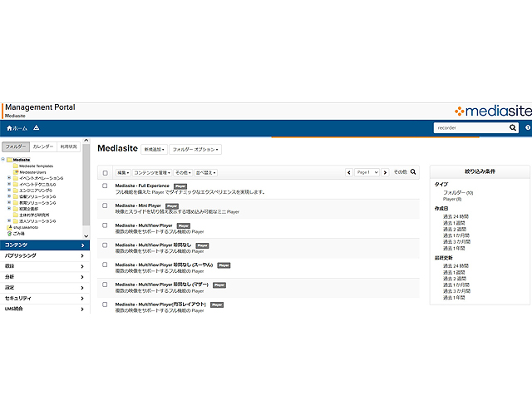The height and width of the screenshot is (416, 532).
Task: Click the magnifier icon in the recorder search box
Action: pos(513,127)
